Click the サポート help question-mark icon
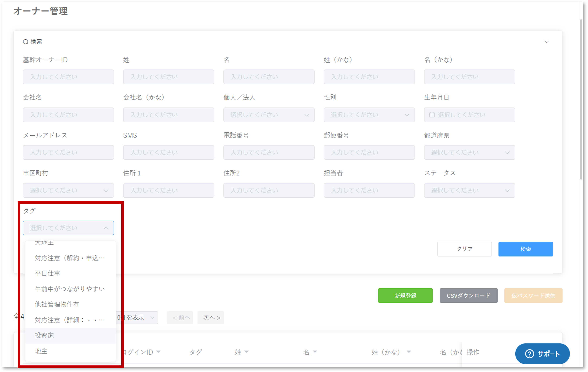Viewport: 588px width, 372px height. [529, 354]
